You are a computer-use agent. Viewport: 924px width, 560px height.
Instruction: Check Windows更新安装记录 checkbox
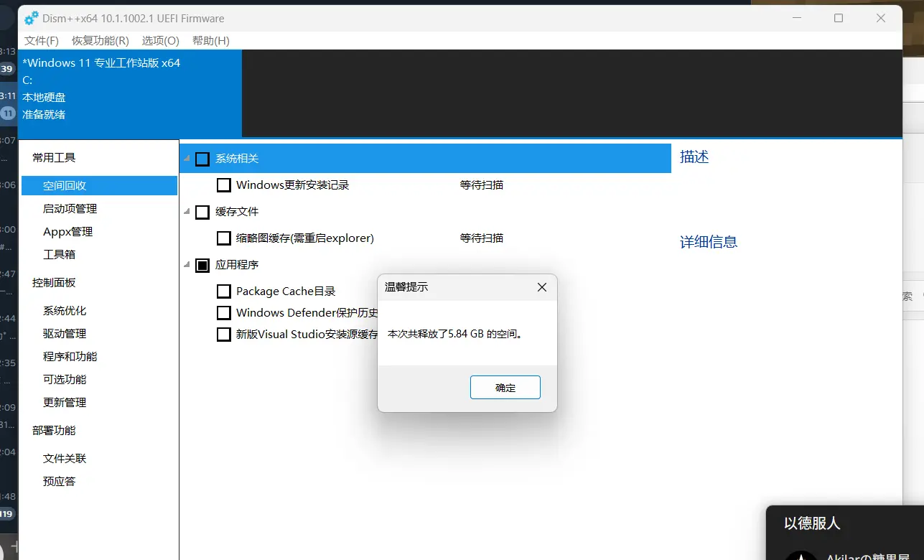[223, 185]
